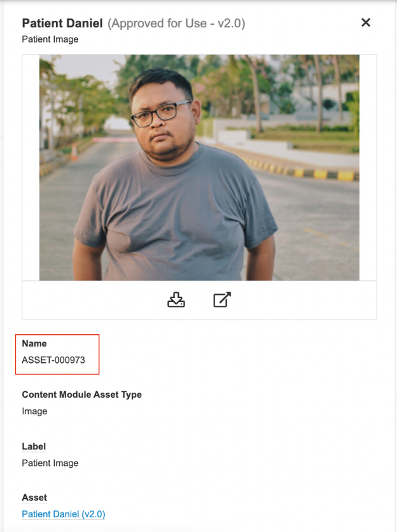This screenshot has height=532, width=397.
Task: Click the Approved for Use - v2.0 status
Action: (x=176, y=24)
